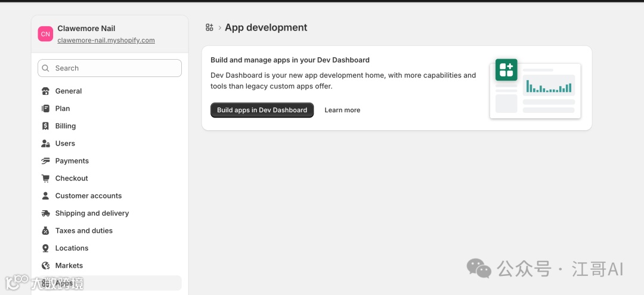Click Build apps in Dev Dashboard button
Viewport: 644px width, 295px height.
262,110
